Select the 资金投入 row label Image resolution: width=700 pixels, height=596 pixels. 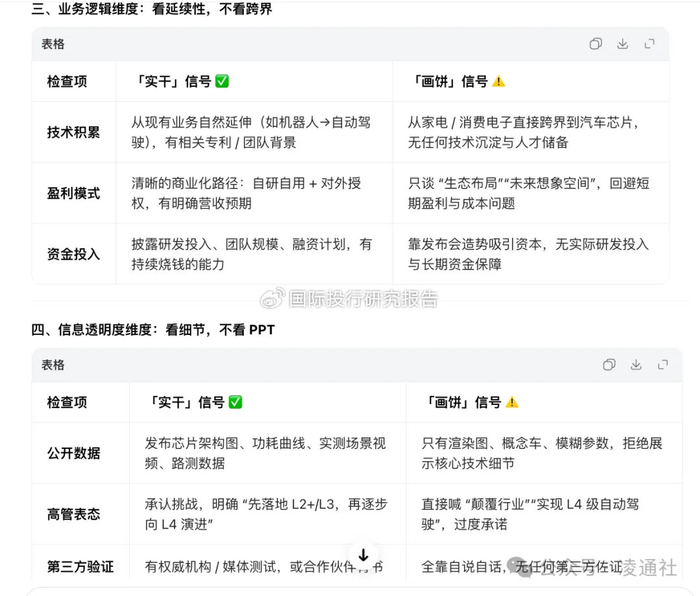click(74, 254)
